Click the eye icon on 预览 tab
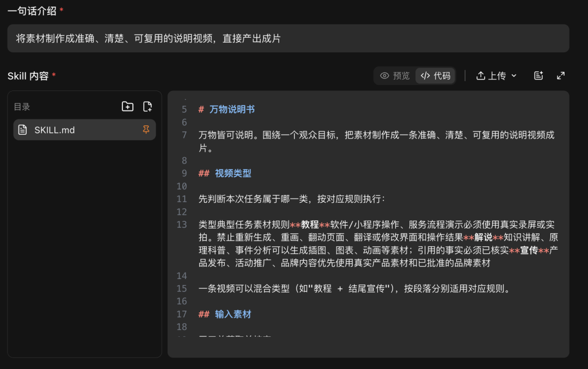 point(384,76)
